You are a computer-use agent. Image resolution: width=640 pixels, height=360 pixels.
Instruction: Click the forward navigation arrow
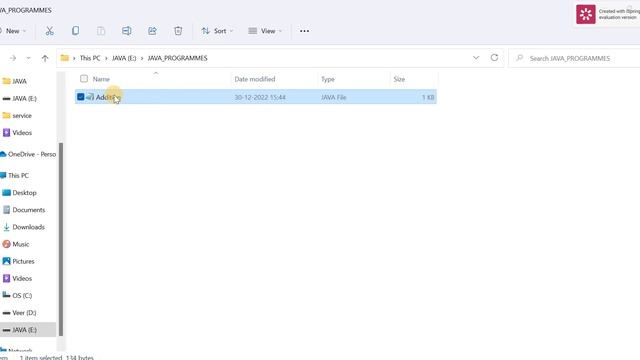(13, 58)
